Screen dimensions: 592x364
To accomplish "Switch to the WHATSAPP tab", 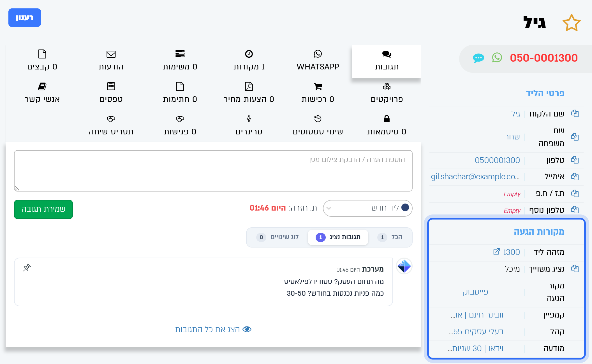I will pyautogui.click(x=318, y=61).
